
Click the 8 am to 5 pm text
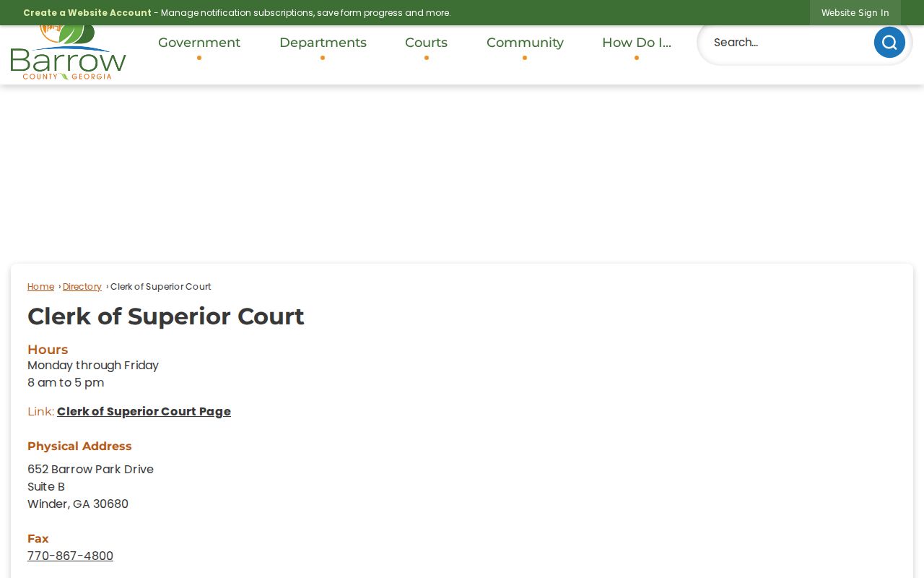tap(66, 383)
